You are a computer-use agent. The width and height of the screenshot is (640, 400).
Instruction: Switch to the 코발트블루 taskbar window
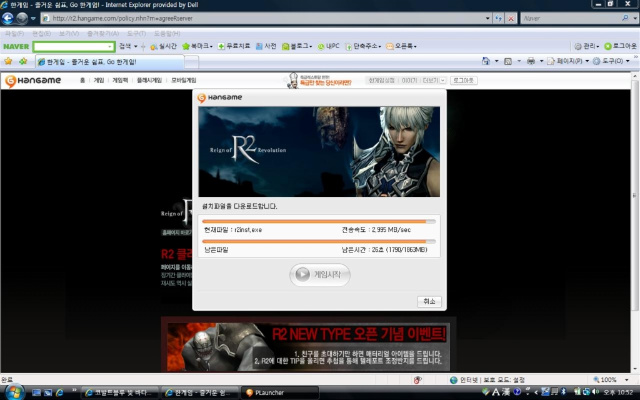click(x=120, y=393)
